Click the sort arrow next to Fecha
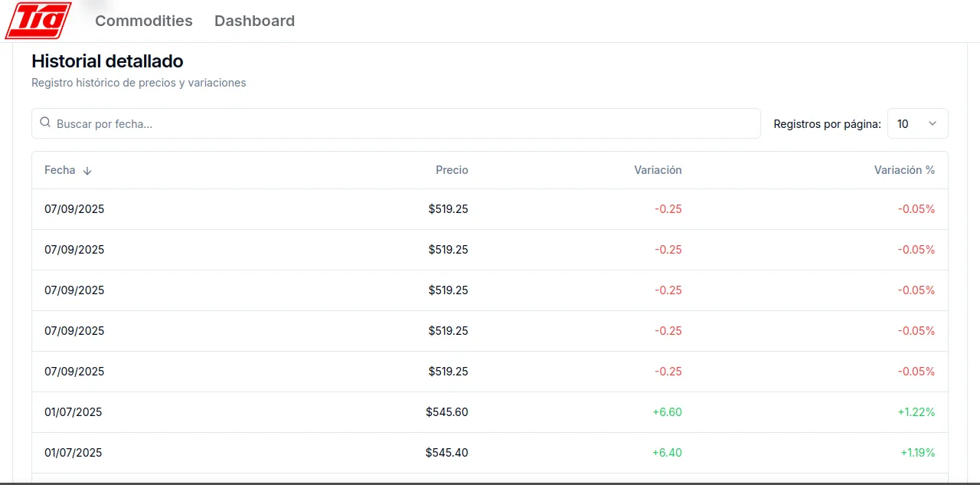The image size is (980, 485). (87, 170)
